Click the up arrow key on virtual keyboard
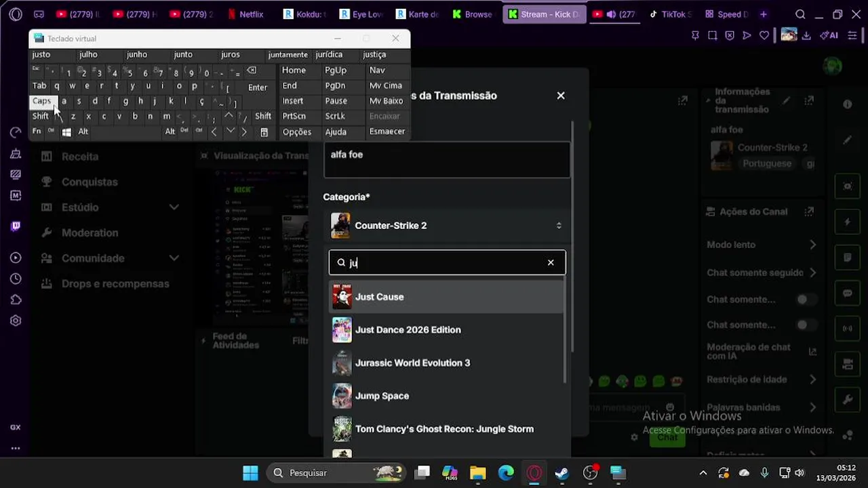Screen dimensions: 868x488 click(229, 116)
